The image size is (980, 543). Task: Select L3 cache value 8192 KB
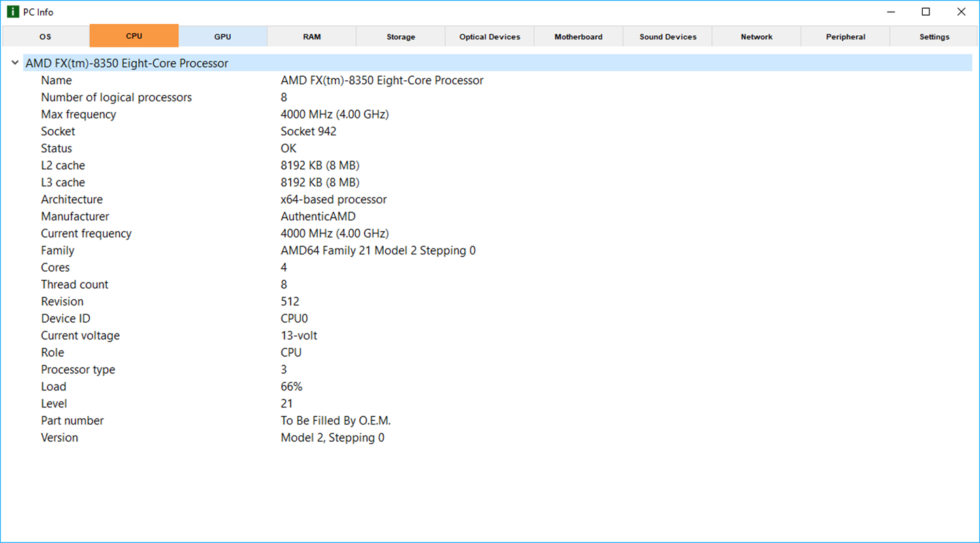click(320, 182)
